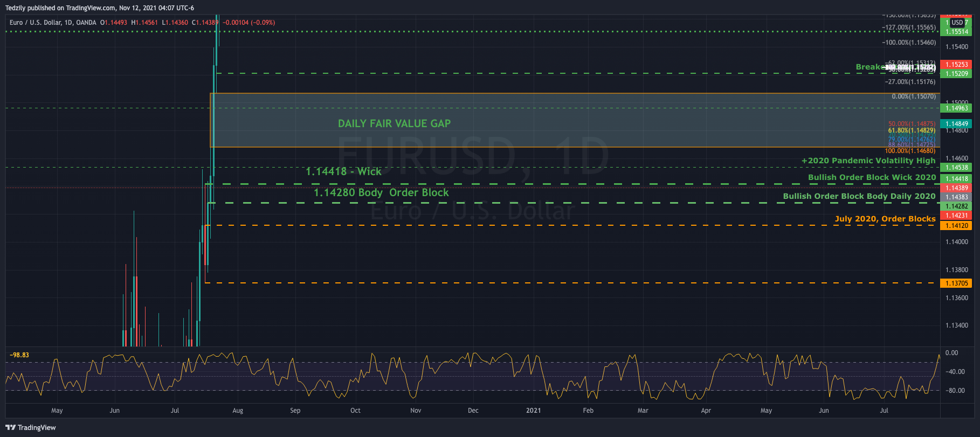Click the gray 1.14383 price label
This screenshot has height=437, width=980.
tap(956, 197)
